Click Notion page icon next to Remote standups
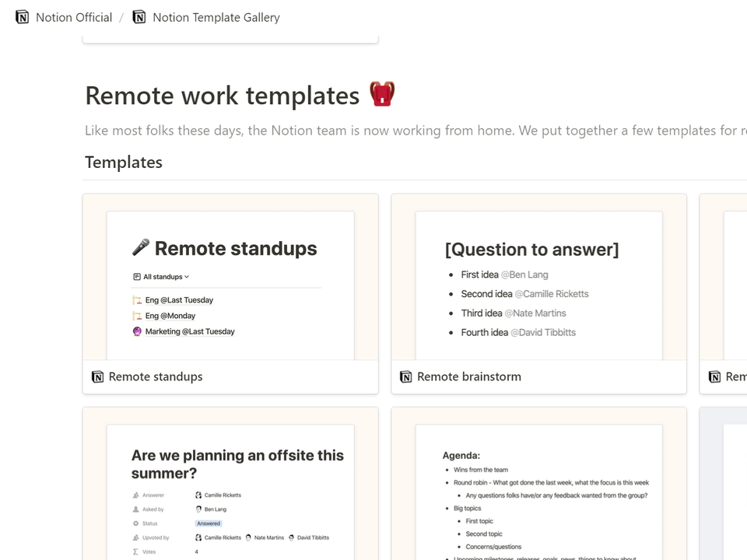This screenshot has width=747, height=560. pos(97,376)
